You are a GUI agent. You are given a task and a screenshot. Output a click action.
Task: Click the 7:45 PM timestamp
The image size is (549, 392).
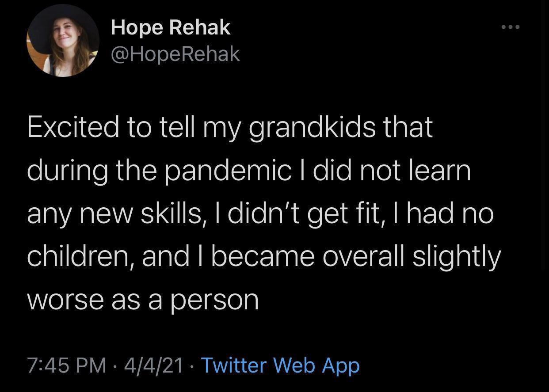tap(67, 366)
